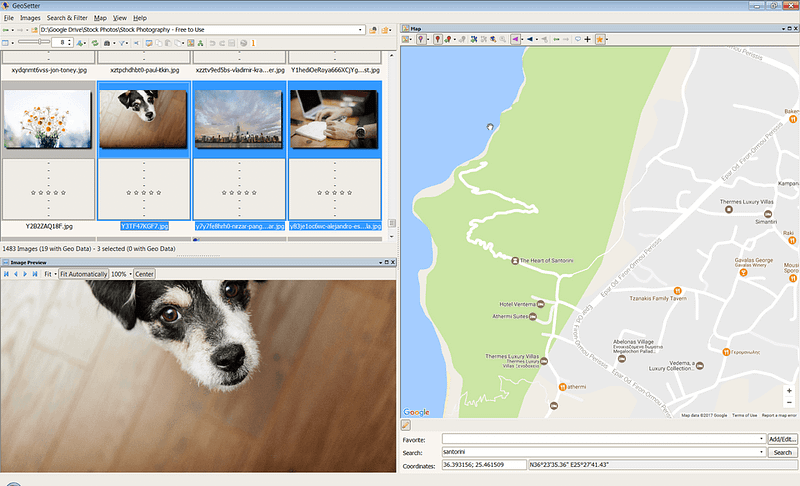
Task: Click the image view mode icon at toolbar start
Action: (5, 43)
